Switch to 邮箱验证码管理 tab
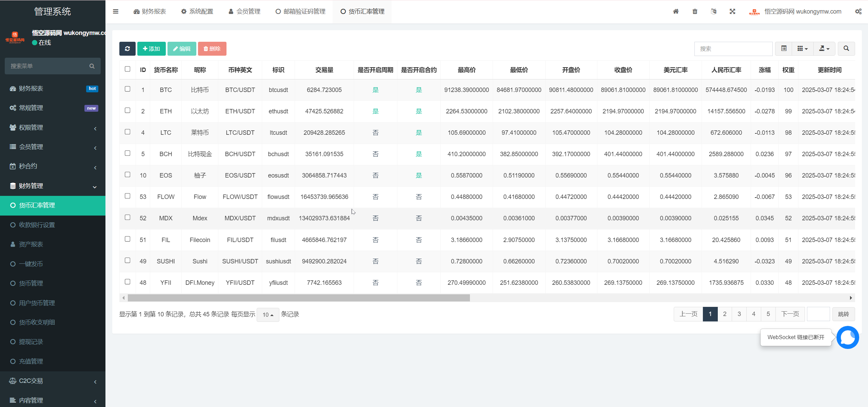 coord(300,12)
